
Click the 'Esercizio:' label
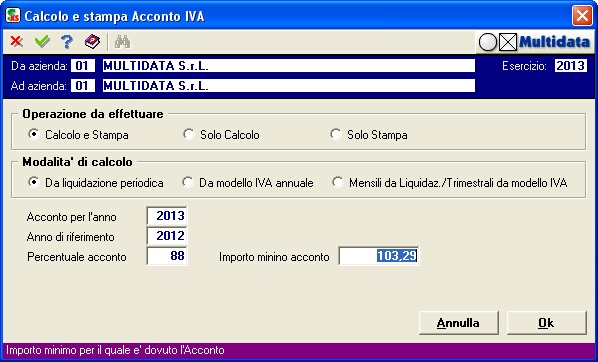click(524, 66)
